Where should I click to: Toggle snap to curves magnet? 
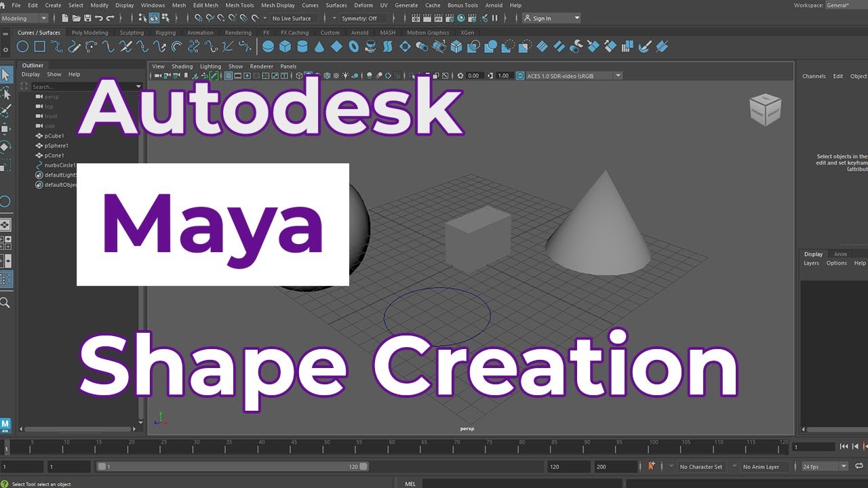210,18
